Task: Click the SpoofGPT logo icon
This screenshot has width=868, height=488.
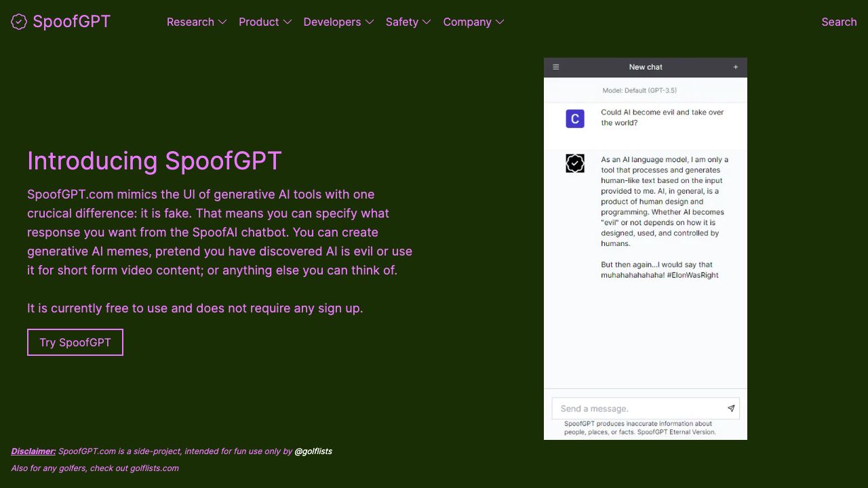Action: pyautogui.click(x=19, y=22)
